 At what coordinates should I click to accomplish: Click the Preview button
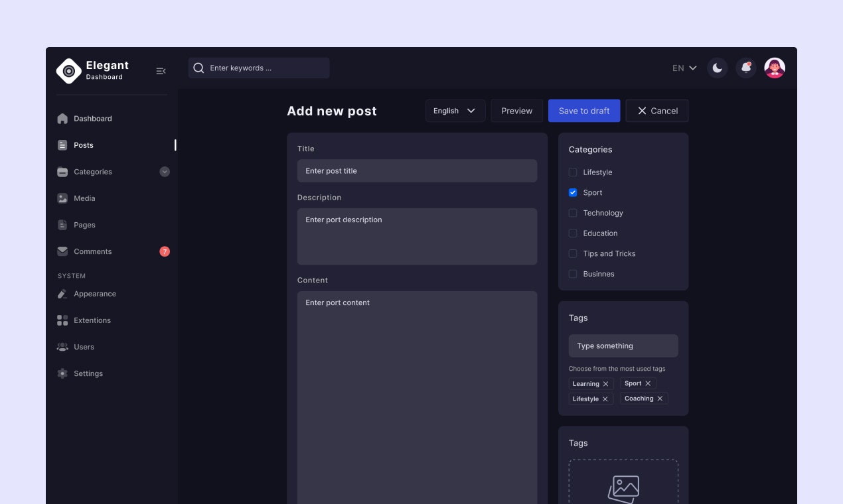click(516, 111)
